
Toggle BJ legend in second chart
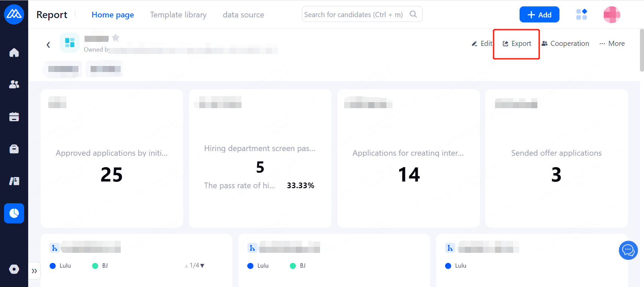298,266
